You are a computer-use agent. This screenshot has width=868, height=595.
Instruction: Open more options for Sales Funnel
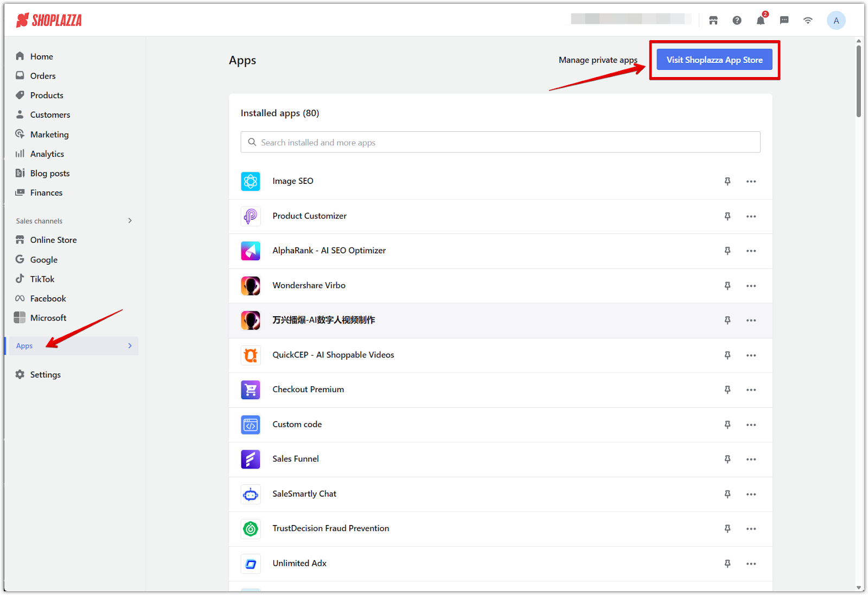(751, 459)
